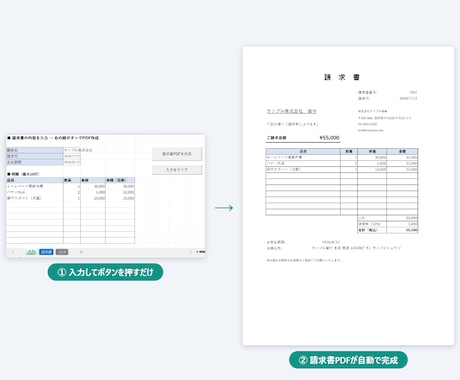Switch to the green 入力 sheet tab
460x380 pixels.
pos(31,252)
